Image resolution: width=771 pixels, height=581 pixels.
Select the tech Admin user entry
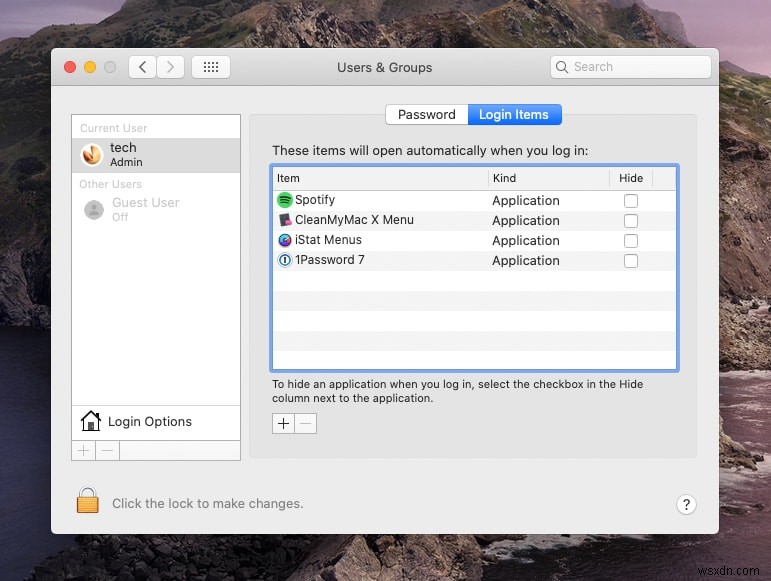156,155
